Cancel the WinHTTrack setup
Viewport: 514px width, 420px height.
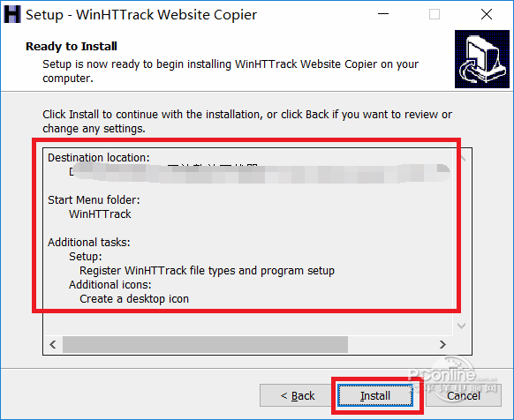(464, 395)
